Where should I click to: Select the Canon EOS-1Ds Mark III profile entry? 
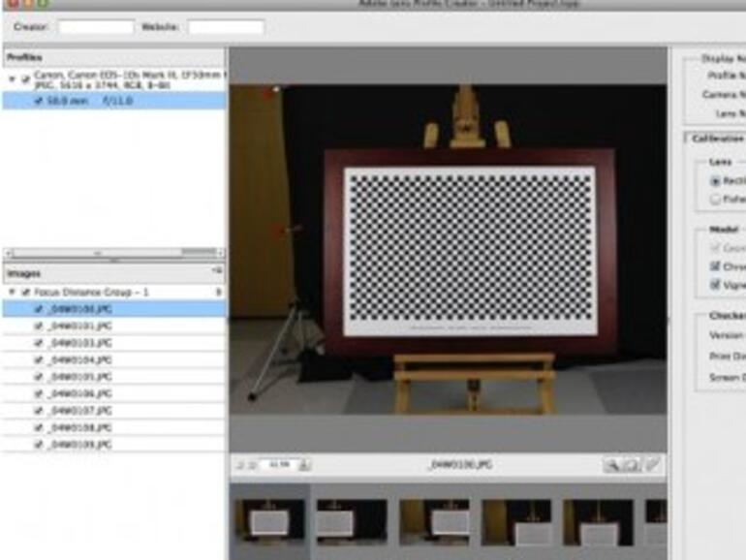pos(129,80)
